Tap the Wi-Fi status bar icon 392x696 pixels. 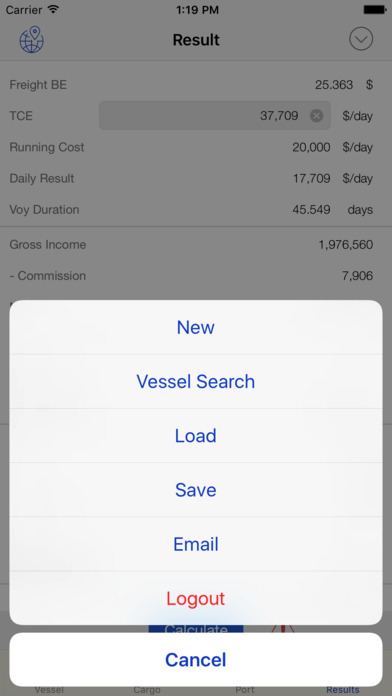pos(53,9)
